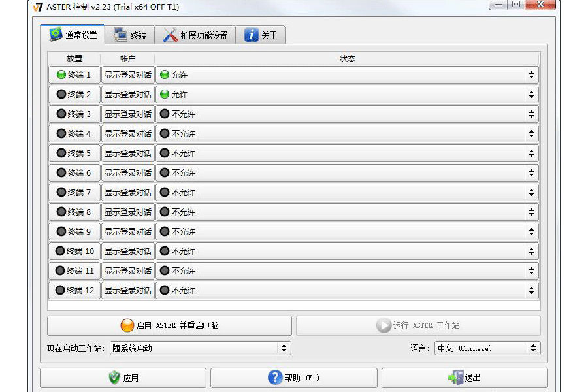The height and width of the screenshot is (392, 588).
Task: Open 显示登录对话 account for 终端 12
Action: [128, 290]
